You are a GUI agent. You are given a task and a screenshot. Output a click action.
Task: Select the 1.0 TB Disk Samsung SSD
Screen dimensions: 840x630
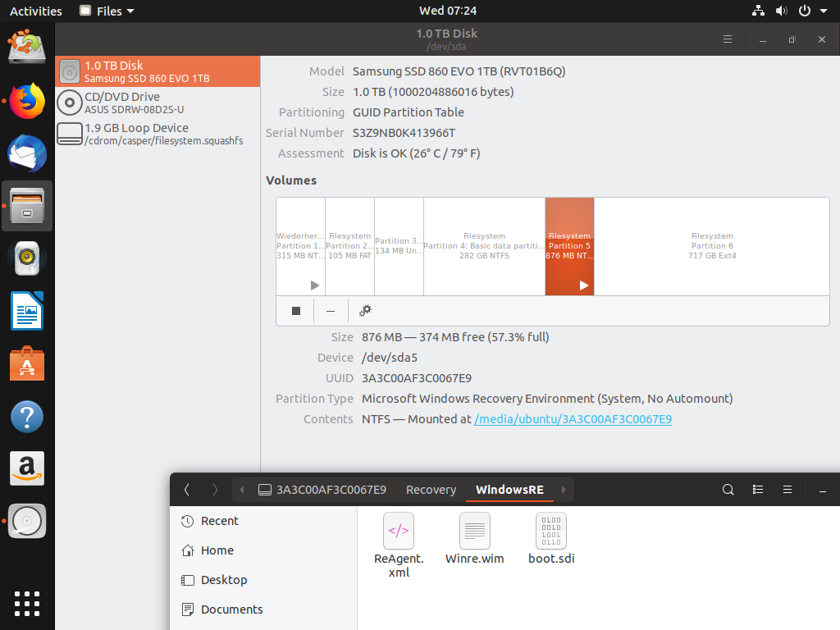pyautogui.click(x=158, y=71)
